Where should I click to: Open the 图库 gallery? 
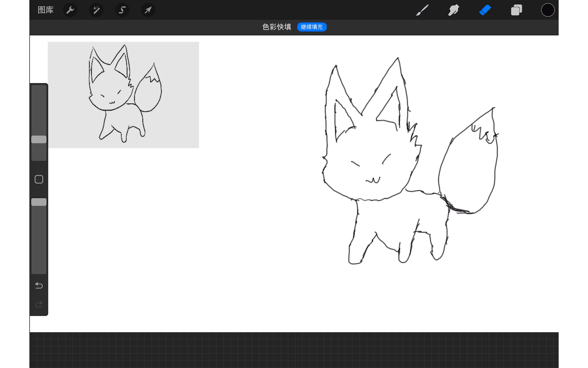coord(45,10)
